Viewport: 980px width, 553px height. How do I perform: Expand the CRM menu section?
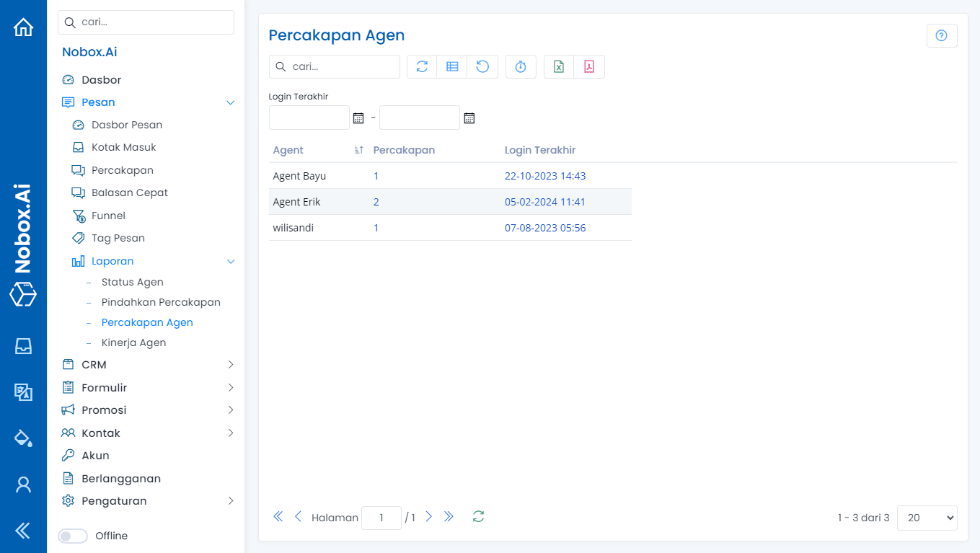tap(230, 364)
